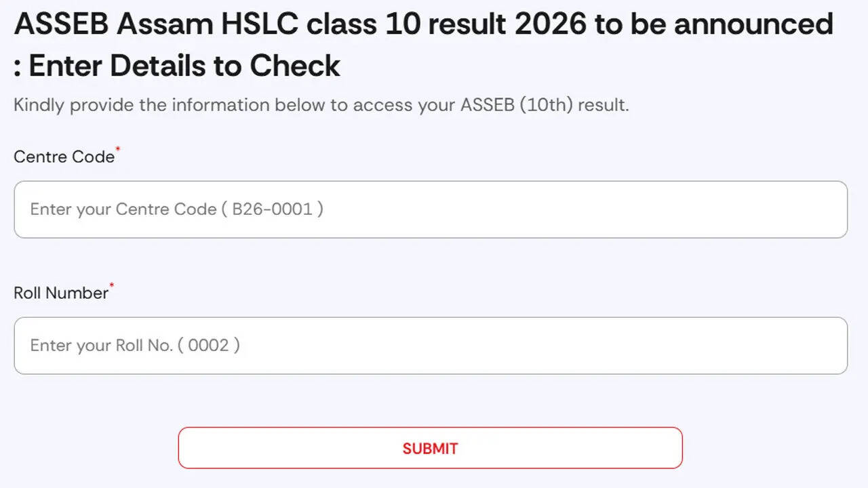This screenshot has height=488, width=868.
Task: Click the ASSEB HSLC result page heading
Action: pos(423,24)
